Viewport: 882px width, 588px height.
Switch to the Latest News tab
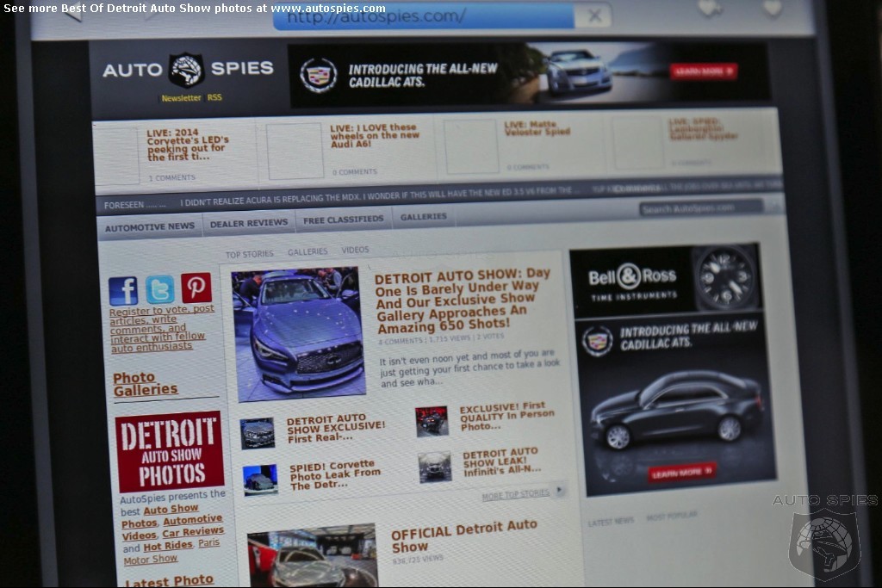611,522
